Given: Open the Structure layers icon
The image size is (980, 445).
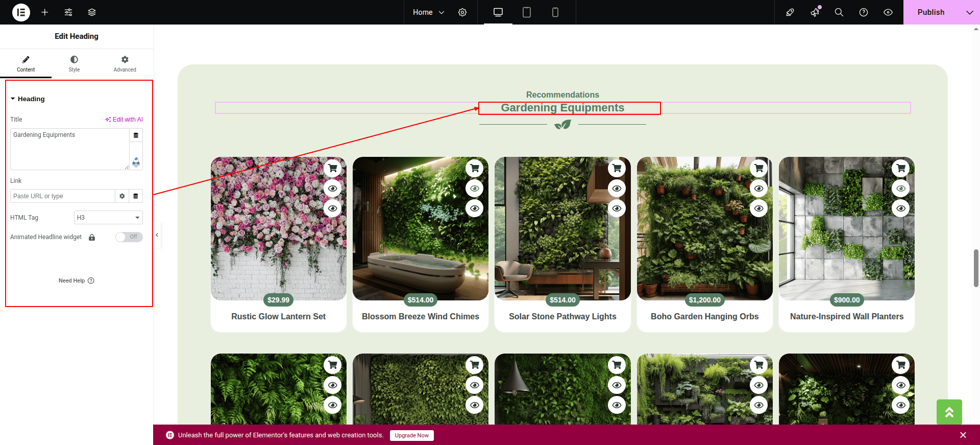Looking at the screenshot, I should pyautogui.click(x=92, y=12).
